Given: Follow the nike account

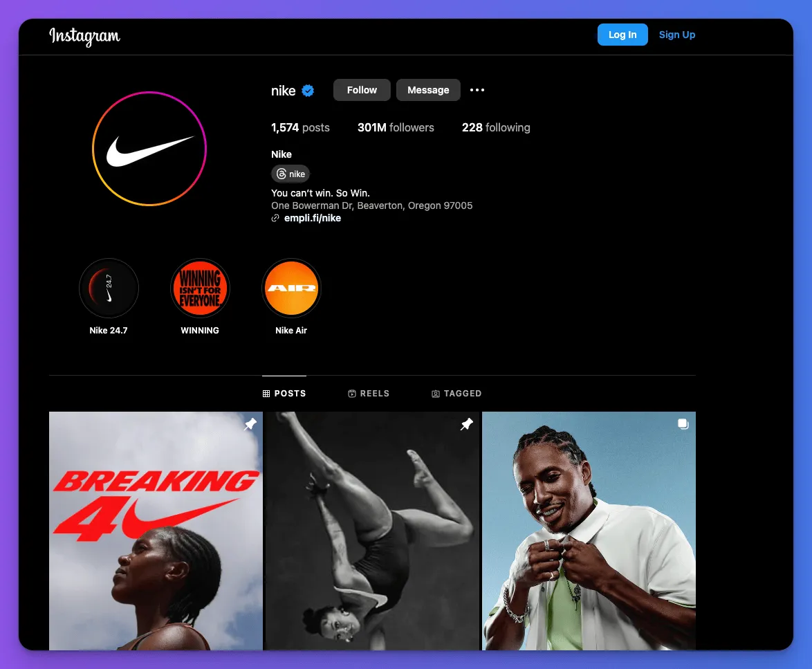Looking at the screenshot, I should (x=362, y=90).
